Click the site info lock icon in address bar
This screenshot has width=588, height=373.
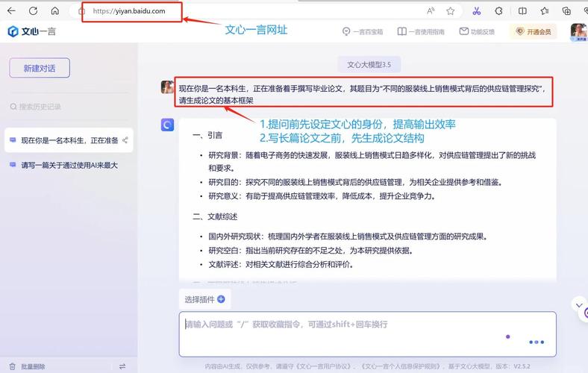point(81,11)
